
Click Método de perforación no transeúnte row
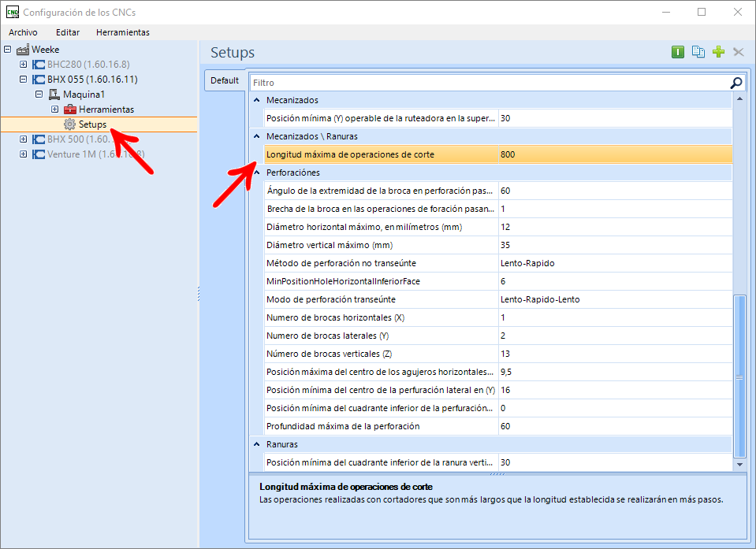498,263
